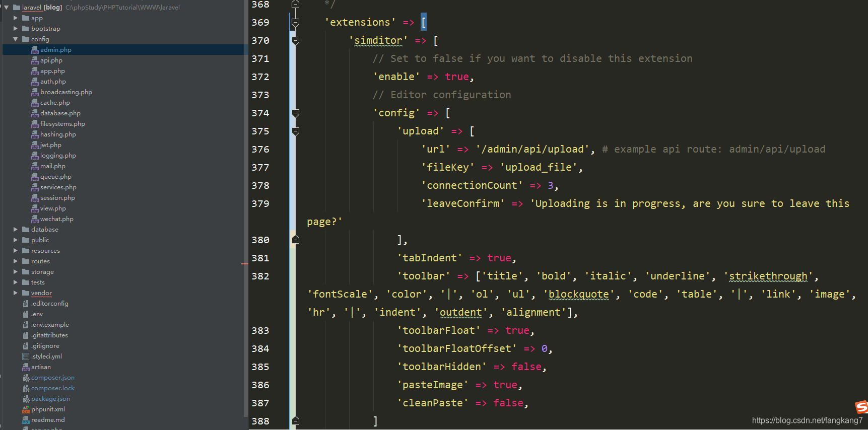The width and height of the screenshot is (868, 430).
Task: Click the api.php file icon
Action: tap(35, 60)
